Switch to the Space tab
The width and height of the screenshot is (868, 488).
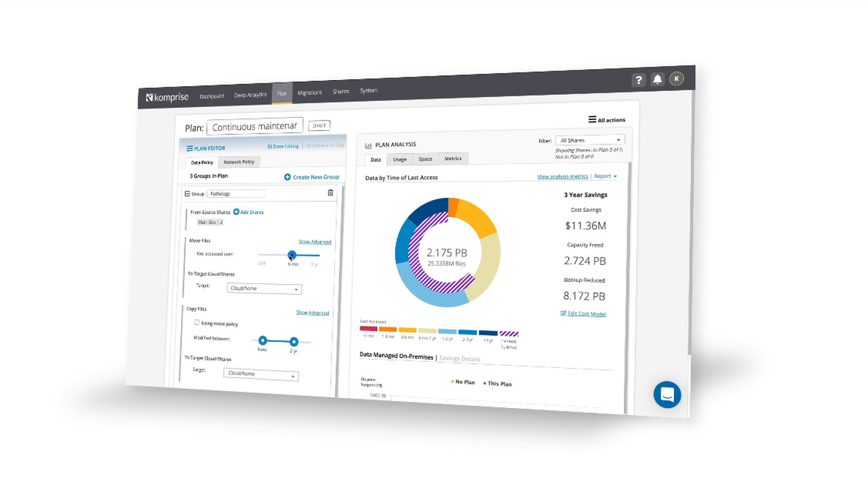click(x=425, y=159)
